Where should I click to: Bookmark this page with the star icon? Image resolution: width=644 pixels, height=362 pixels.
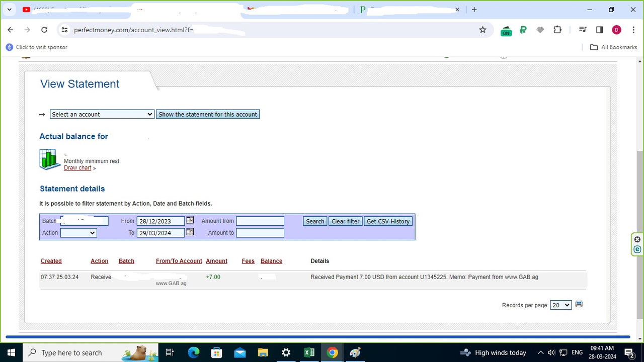pyautogui.click(x=482, y=30)
